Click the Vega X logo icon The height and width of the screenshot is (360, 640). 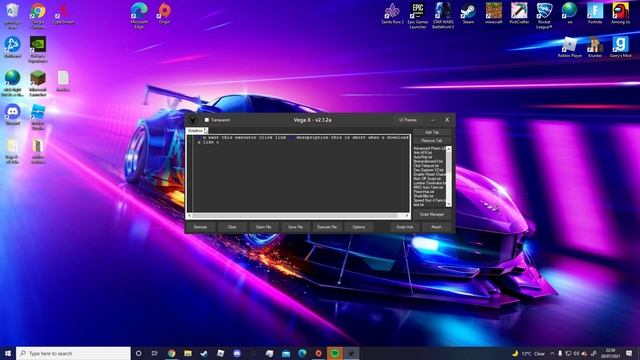[x=193, y=120]
